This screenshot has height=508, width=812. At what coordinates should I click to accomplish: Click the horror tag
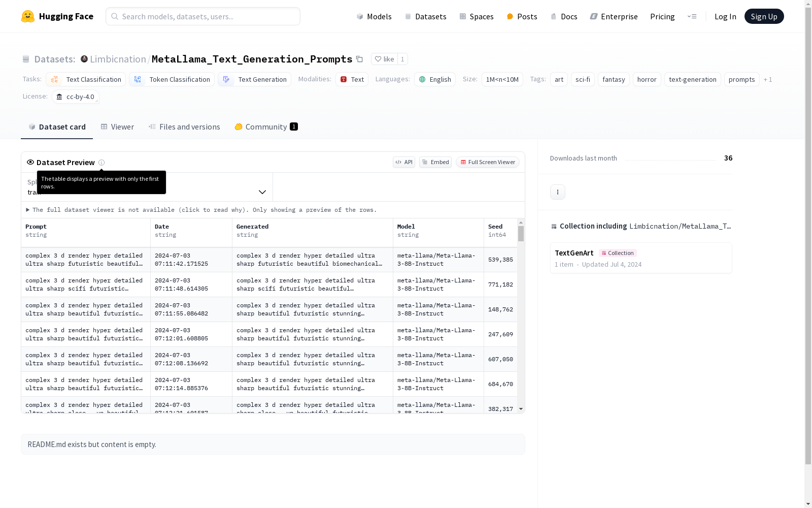(x=647, y=79)
